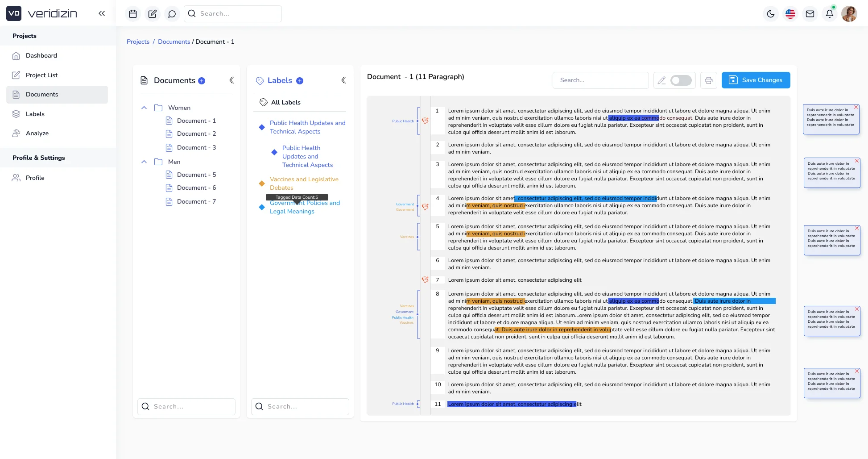Screen dimensions: 868x459
Task: Collapse the Women folder
Action: (x=144, y=108)
